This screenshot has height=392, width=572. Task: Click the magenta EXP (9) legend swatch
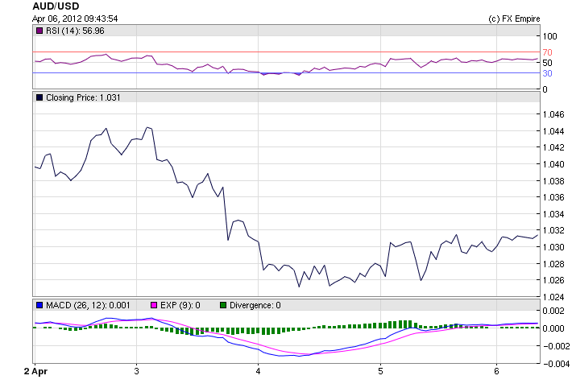click(x=155, y=305)
